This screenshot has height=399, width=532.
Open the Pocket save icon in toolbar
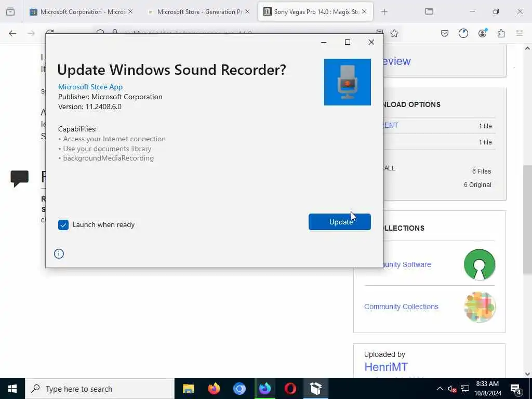pyautogui.click(x=445, y=33)
